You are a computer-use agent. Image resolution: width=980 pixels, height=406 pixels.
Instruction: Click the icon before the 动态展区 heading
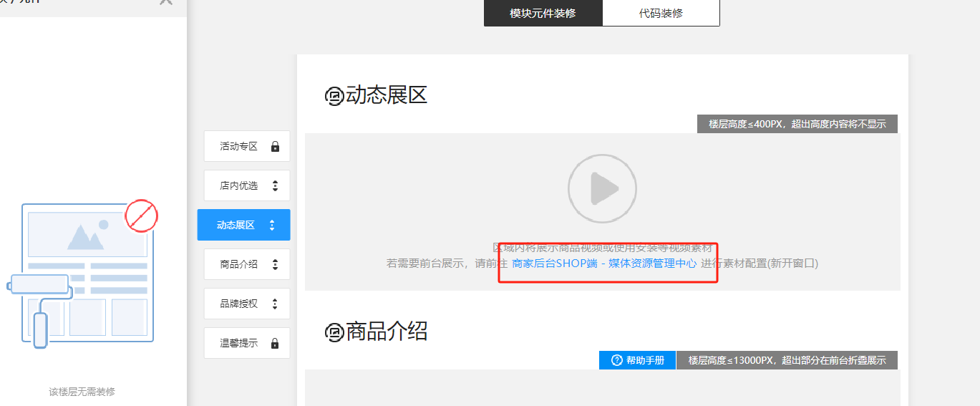coord(334,96)
